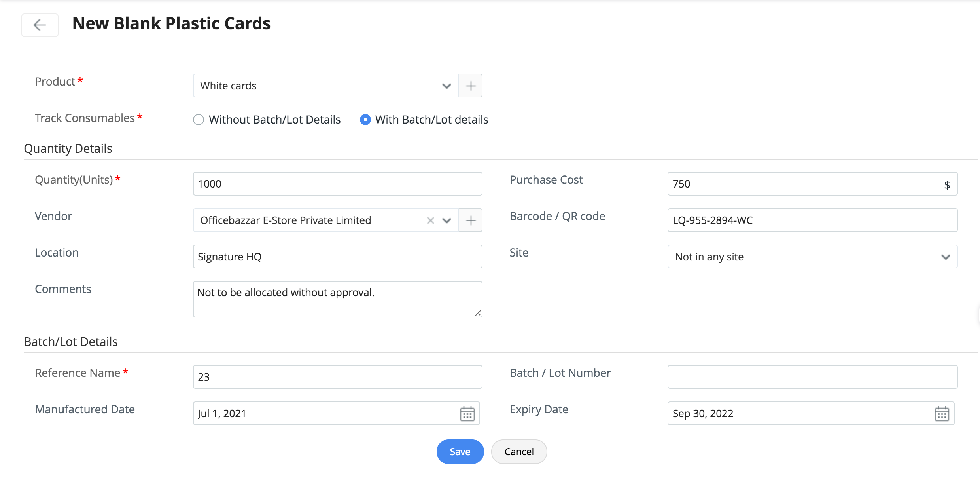The height and width of the screenshot is (479, 980).
Task: Click the Quantity(Units) field with 1000
Action: (337, 184)
